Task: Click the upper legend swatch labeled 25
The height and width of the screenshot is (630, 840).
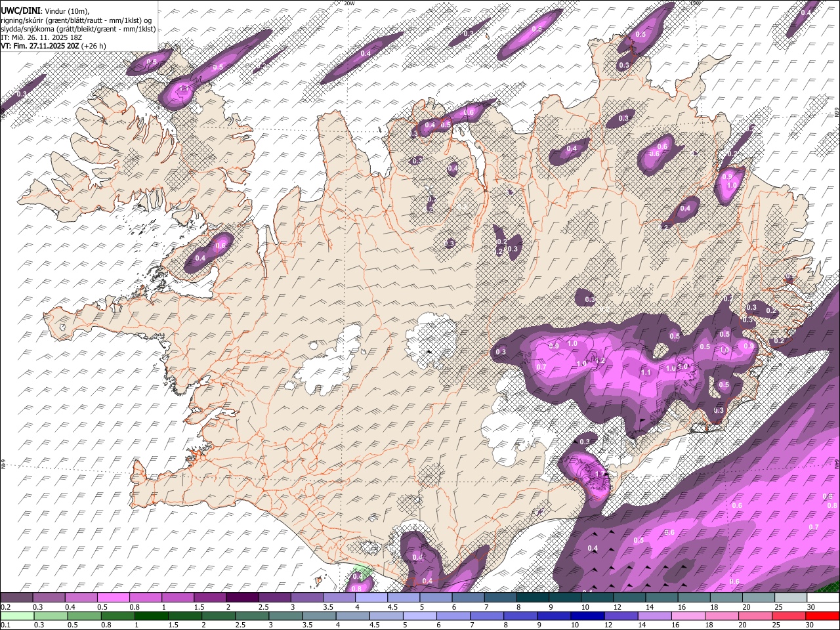Action: (x=790, y=598)
